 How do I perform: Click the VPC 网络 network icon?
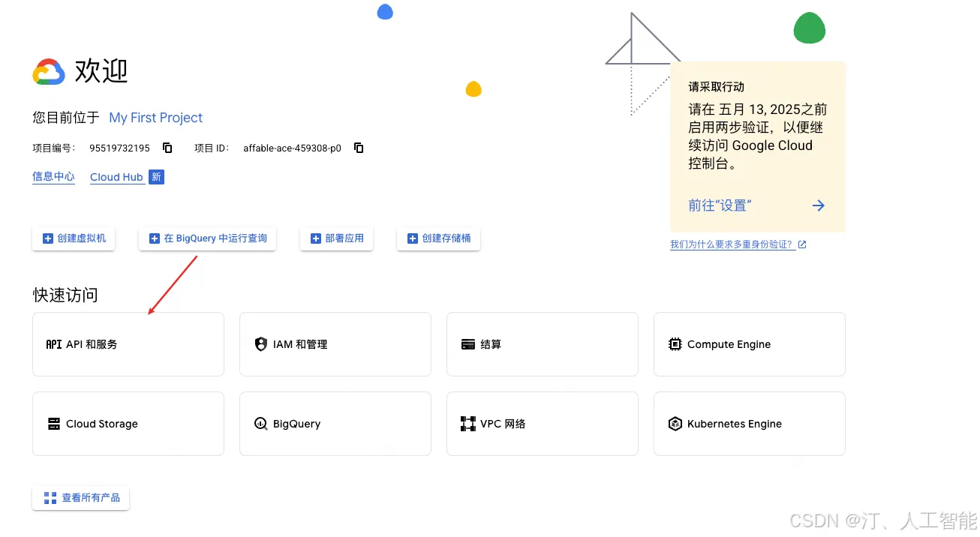pyautogui.click(x=468, y=424)
